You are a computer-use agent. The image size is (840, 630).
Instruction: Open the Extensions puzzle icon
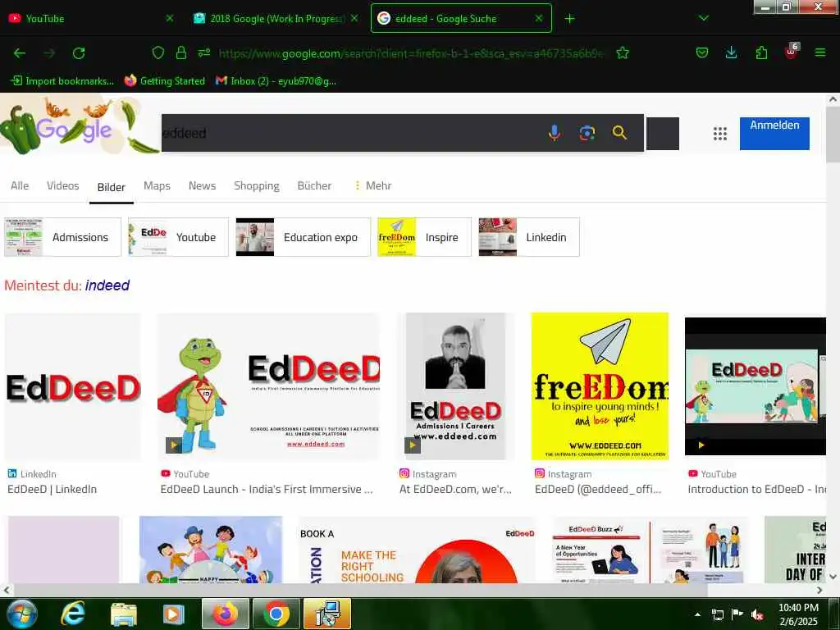click(x=761, y=52)
